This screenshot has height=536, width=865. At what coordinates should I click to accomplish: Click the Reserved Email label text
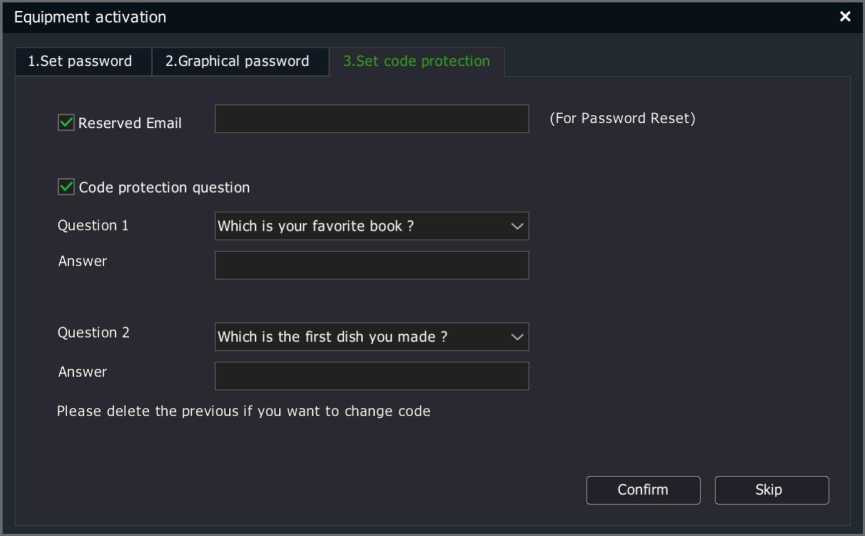(x=130, y=123)
